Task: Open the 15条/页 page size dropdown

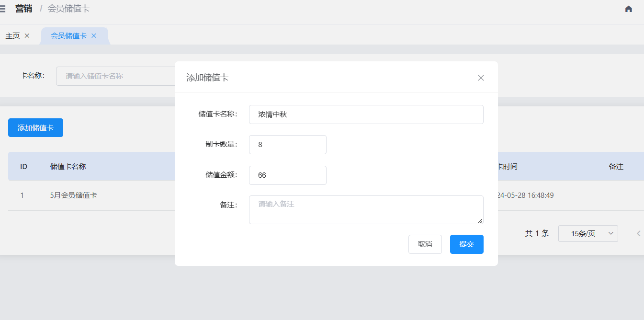Action: [x=588, y=233]
